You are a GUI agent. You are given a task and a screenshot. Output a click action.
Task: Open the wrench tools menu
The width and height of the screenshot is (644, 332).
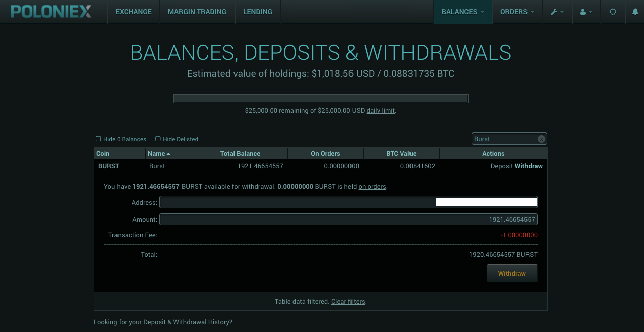[557, 12]
